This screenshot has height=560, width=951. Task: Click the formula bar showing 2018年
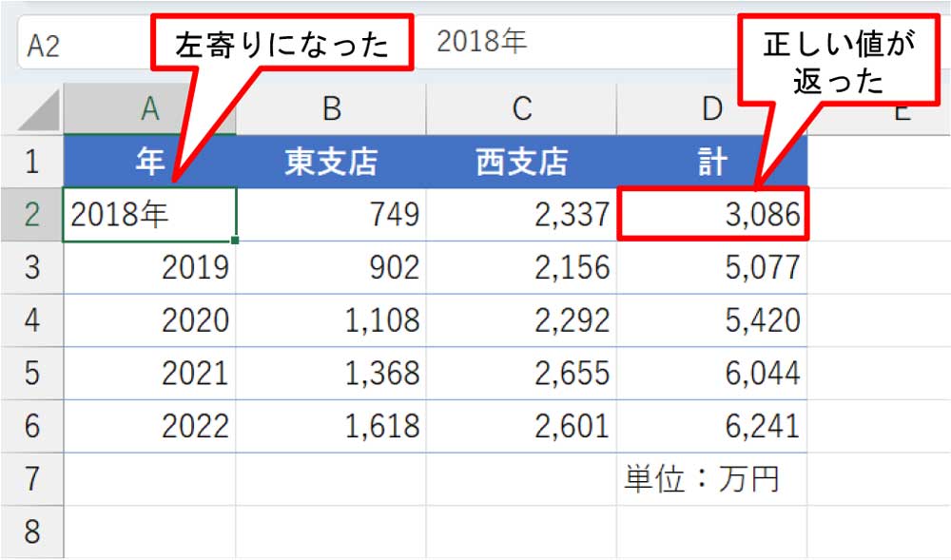[571, 42]
